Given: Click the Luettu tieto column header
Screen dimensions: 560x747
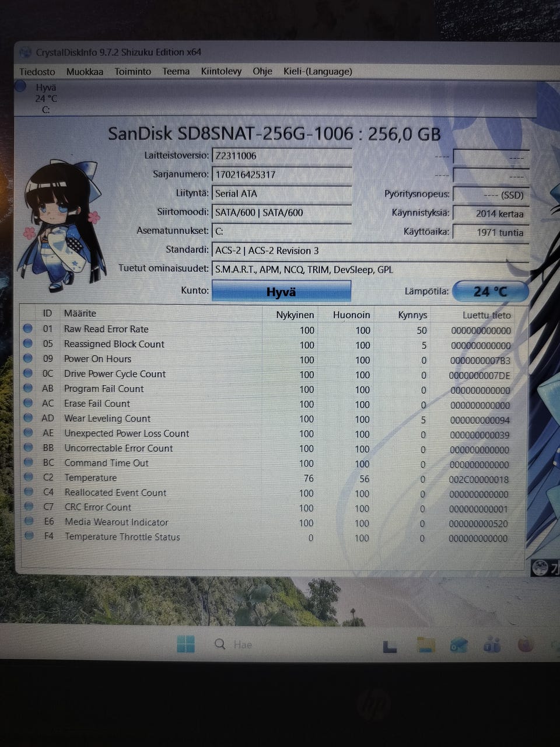Looking at the screenshot, I should 487,315.
